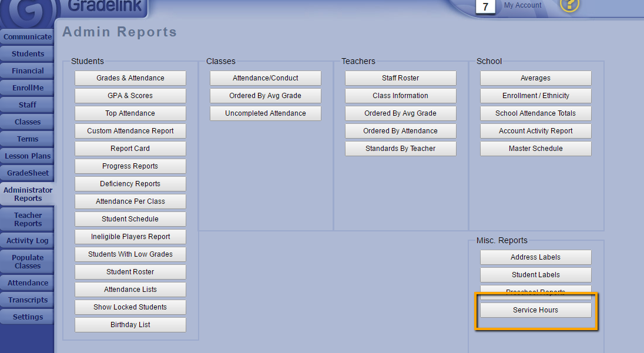The height and width of the screenshot is (353, 644).
Task: Open the Transcripts sidebar tab
Action: [28, 300]
